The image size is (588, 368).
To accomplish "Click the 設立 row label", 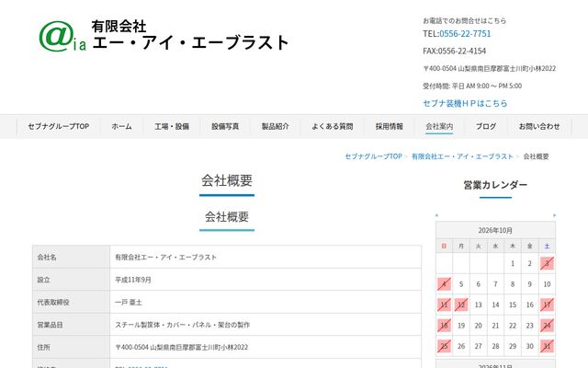I will (43, 280).
